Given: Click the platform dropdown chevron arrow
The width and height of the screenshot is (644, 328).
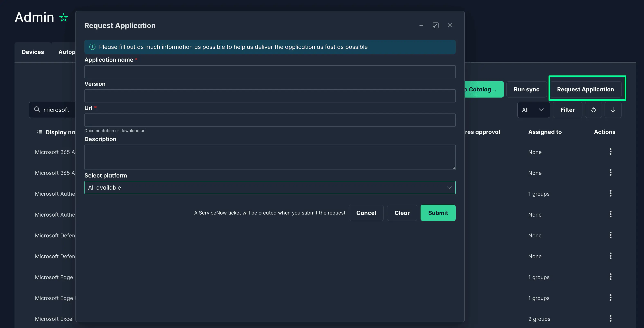Looking at the screenshot, I should pos(449,188).
